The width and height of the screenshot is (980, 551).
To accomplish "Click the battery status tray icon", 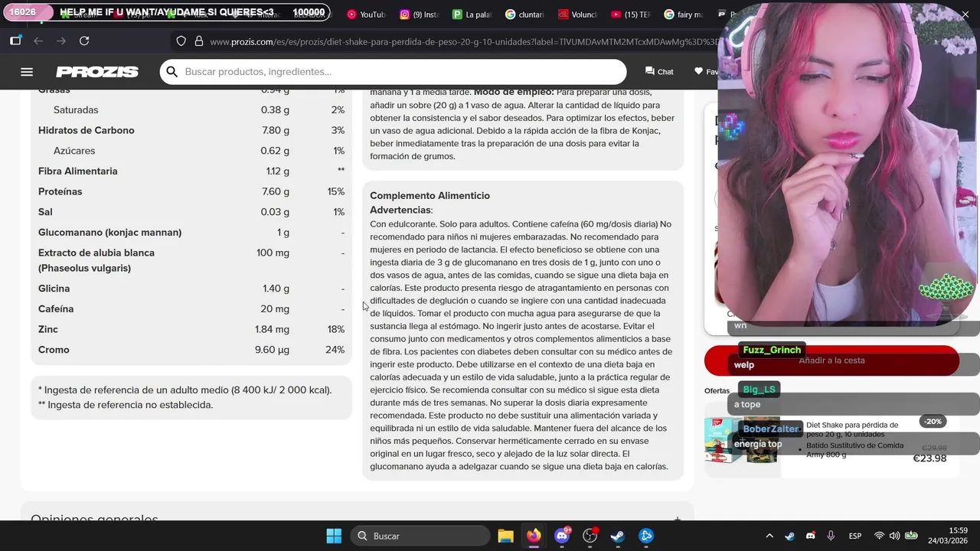I will point(911,536).
